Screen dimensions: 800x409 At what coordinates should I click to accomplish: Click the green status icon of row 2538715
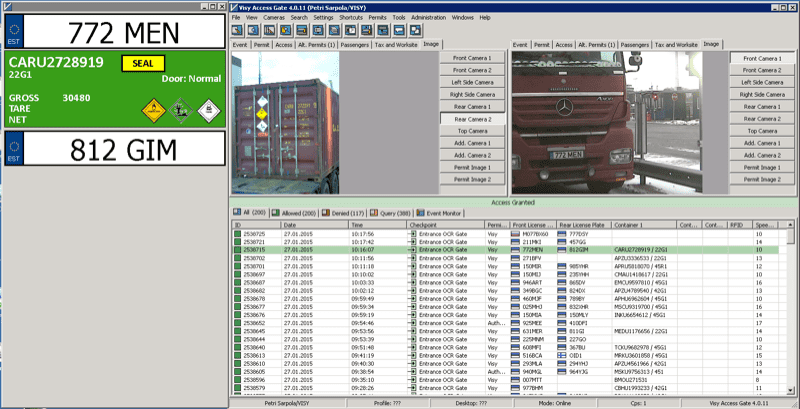(237, 250)
